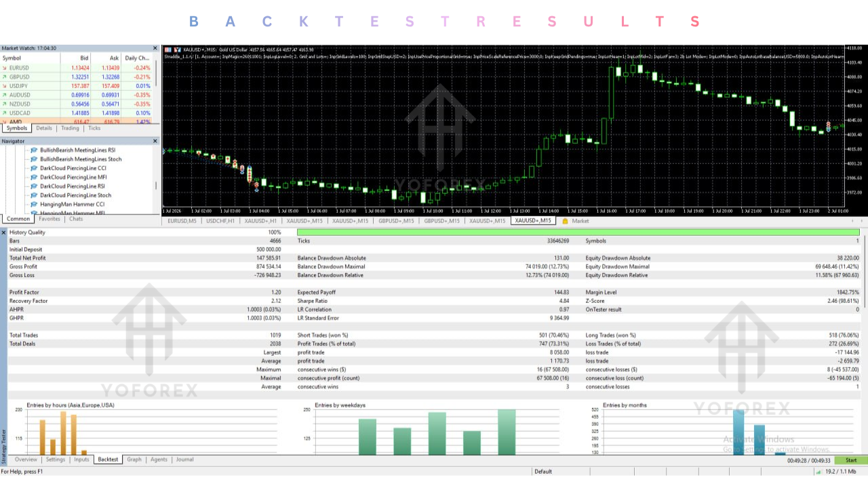868x488 pixels.
Task: Click the Daily Change column header
Action: pos(138,58)
